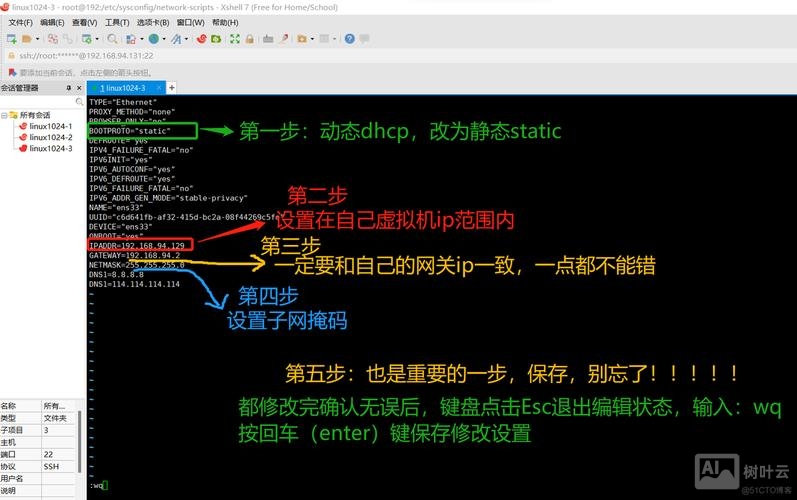
Task: Click the 类型 property row
Action: [38, 418]
